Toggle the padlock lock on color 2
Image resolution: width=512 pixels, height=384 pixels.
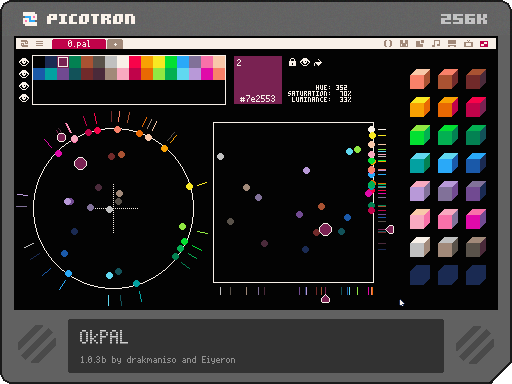pos(292,62)
